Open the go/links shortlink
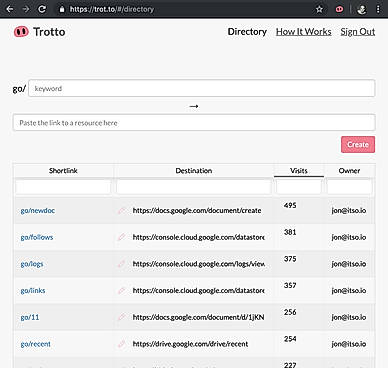 point(33,290)
